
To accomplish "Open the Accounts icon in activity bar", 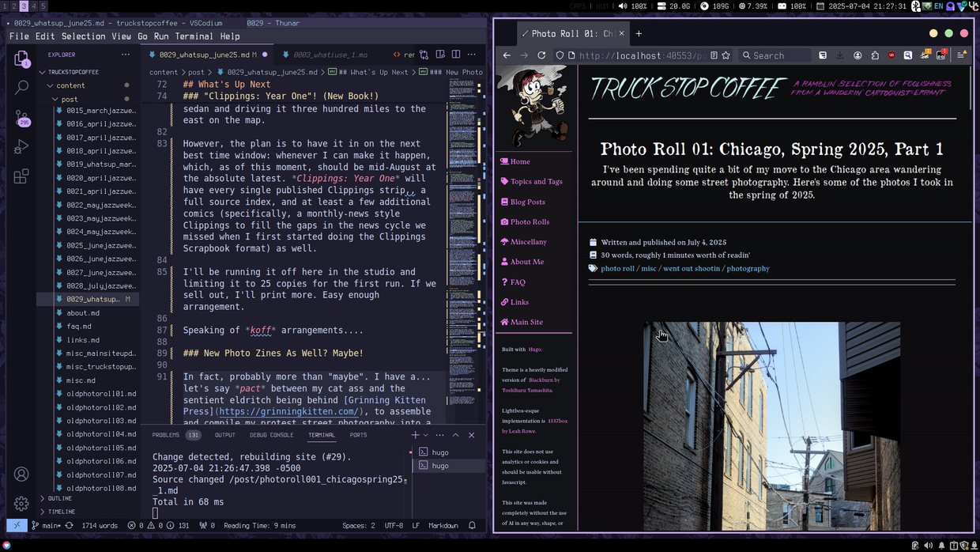I will point(21,474).
